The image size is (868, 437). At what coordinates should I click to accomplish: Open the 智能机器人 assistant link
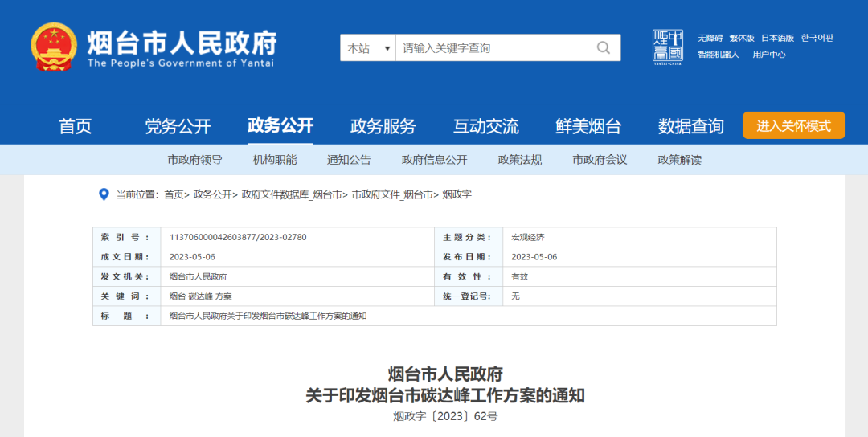[x=718, y=55]
